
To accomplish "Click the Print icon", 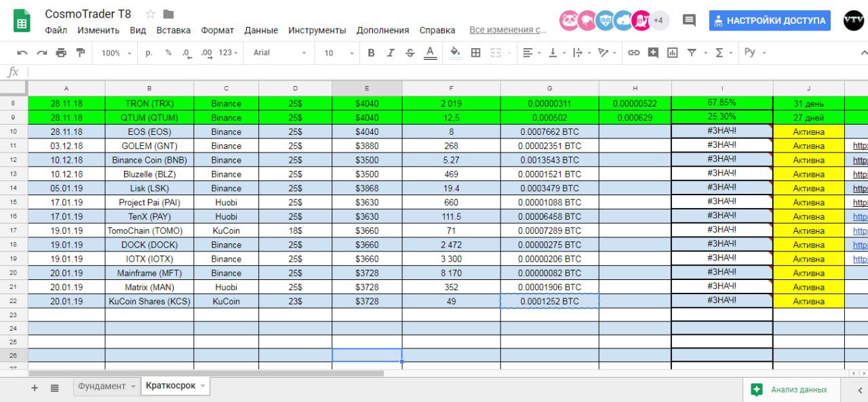I will [x=62, y=53].
